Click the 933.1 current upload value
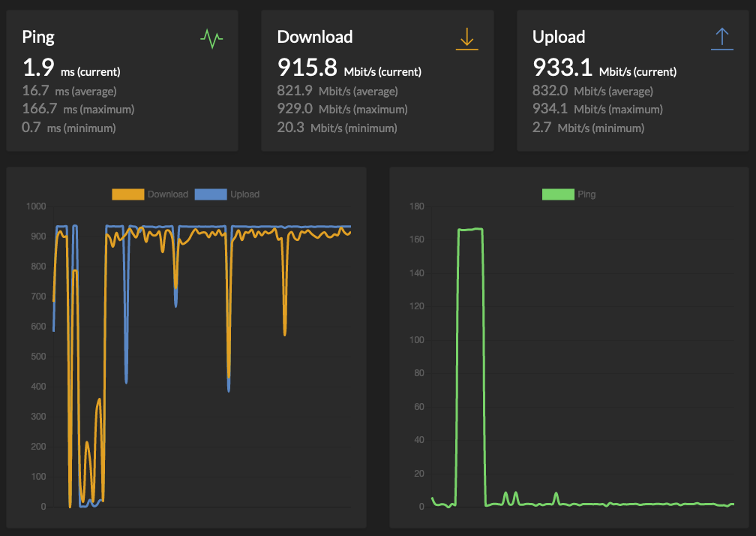 [563, 68]
